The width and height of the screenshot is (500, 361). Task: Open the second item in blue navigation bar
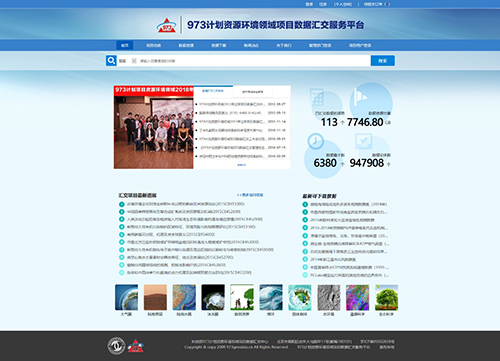pyautogui.click(x=153, y=45)
